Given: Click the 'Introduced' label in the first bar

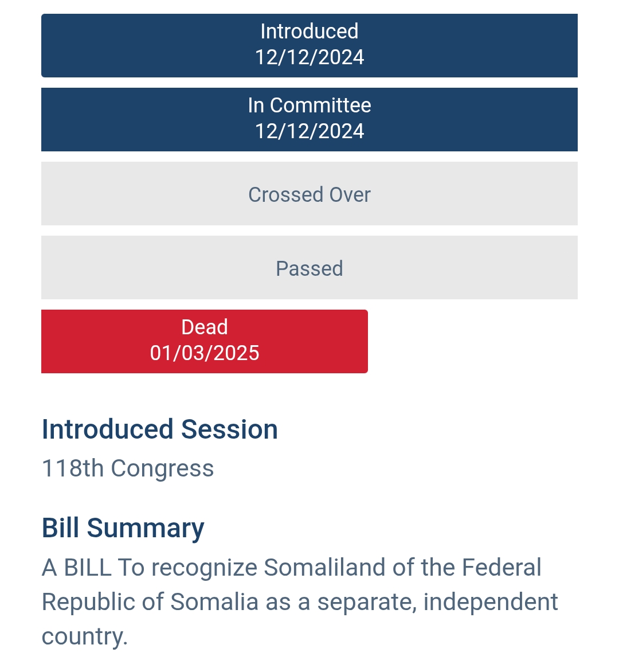Looking at the screenshot, I should 309,32.
